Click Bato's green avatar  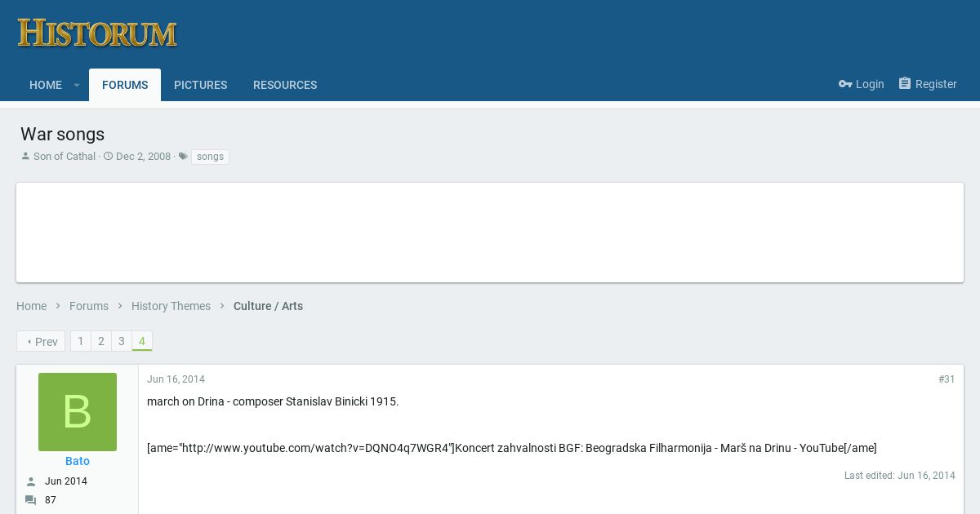pyautogui.click(x=78, y=412)
